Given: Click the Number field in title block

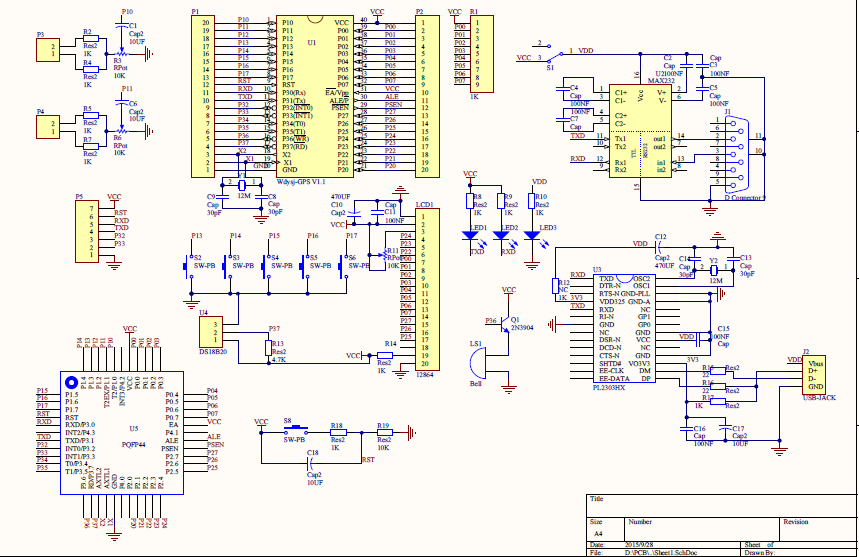Looking at the screenshot, I should 702,529.
